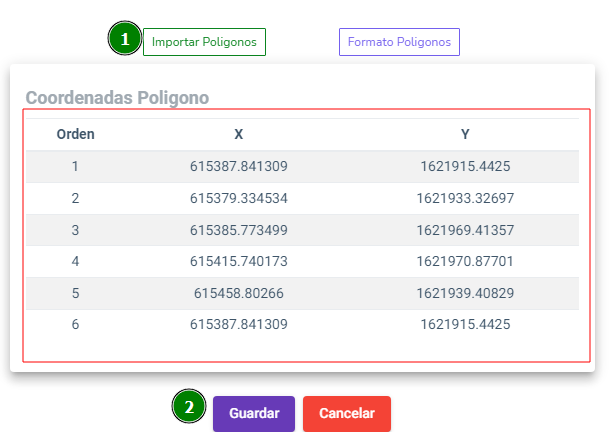Open the Formato Poligonos button

pyautogui.click(x=399, y=42)
